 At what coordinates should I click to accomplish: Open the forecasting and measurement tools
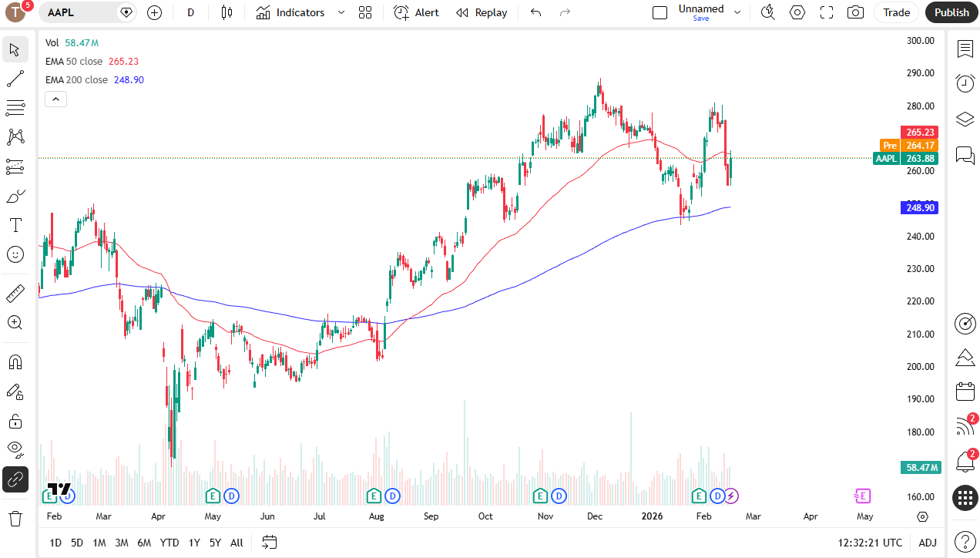point(15,166)
